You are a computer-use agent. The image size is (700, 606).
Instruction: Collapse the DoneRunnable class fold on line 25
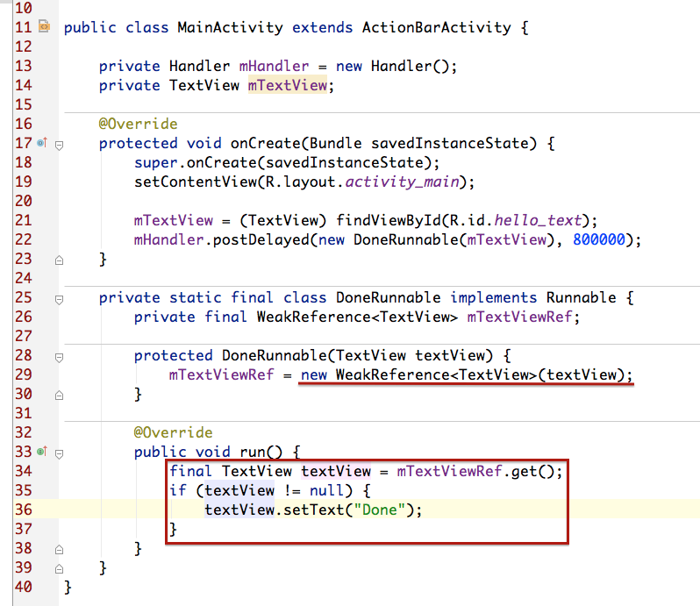coord(59,299)
